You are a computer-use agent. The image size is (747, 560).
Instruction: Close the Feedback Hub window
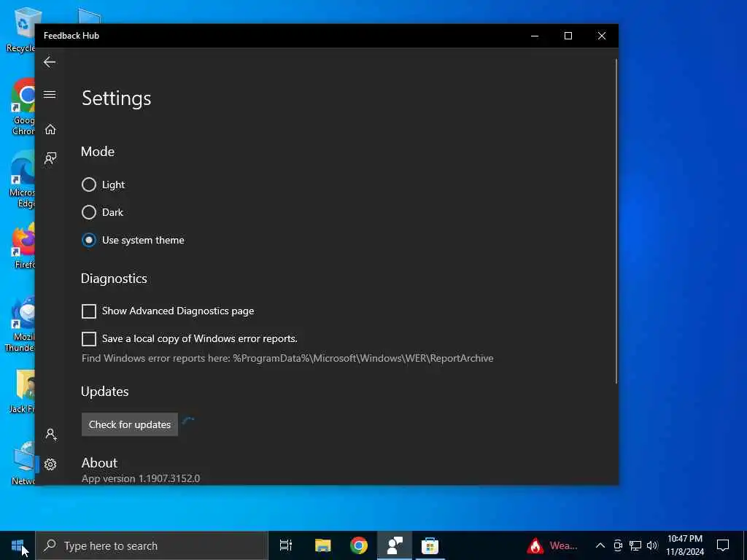coord(602,36)
